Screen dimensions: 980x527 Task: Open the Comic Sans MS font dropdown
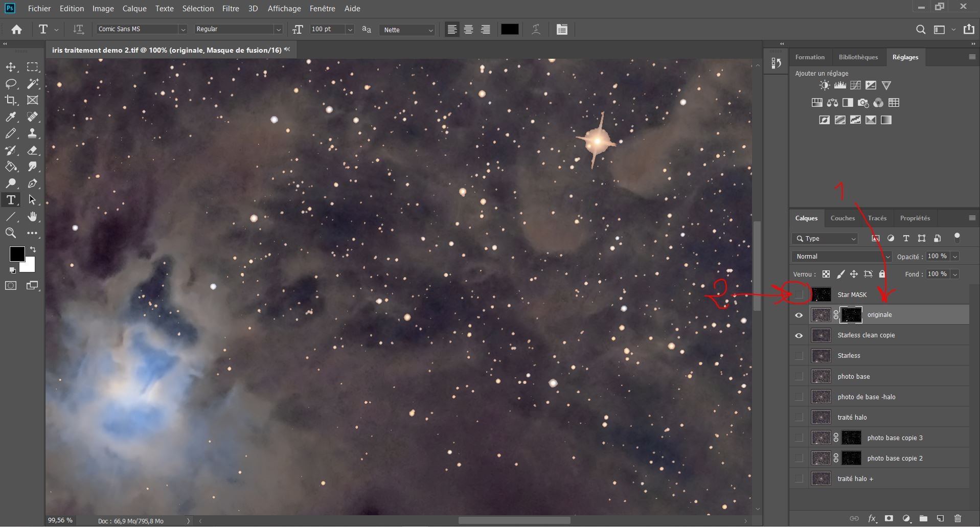(x=183, y=30)
